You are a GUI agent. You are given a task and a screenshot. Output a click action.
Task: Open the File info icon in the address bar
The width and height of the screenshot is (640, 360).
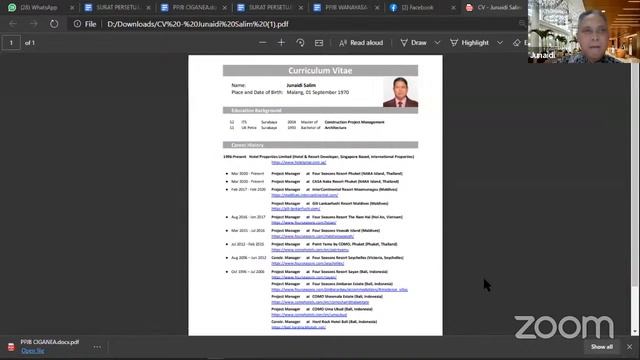pyautogui.click(x=77, y=24)
